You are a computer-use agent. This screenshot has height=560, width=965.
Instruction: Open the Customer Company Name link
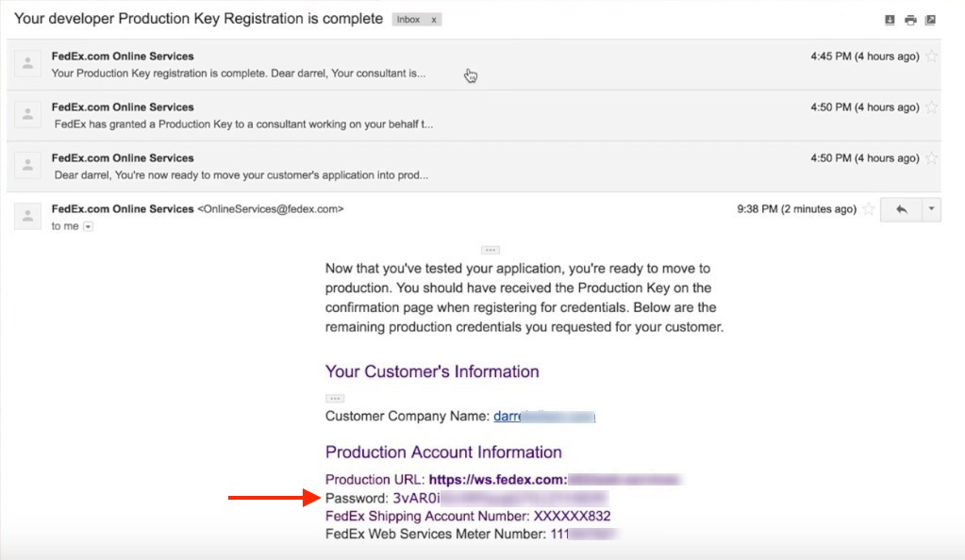click(x=544, y=417)
